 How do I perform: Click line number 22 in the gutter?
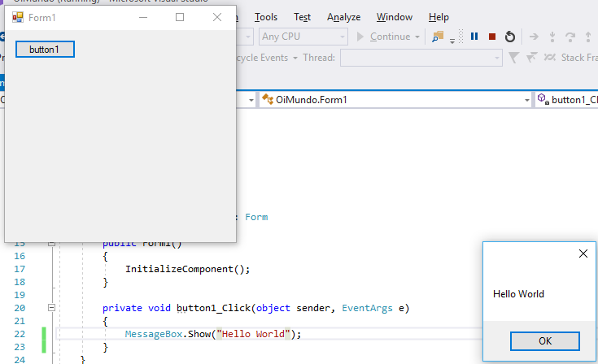[x=20, y=334]
